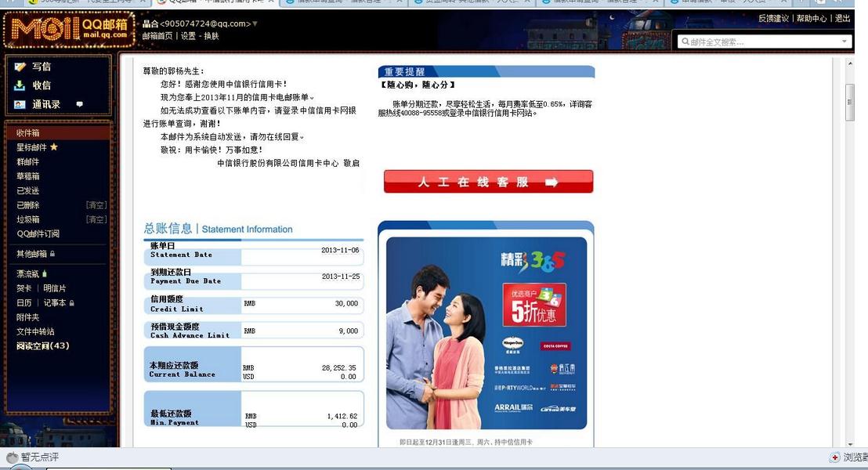
Task: Click the 精彩365 promotional banner image
Action: pyautogui.click(x=486, y=333)
